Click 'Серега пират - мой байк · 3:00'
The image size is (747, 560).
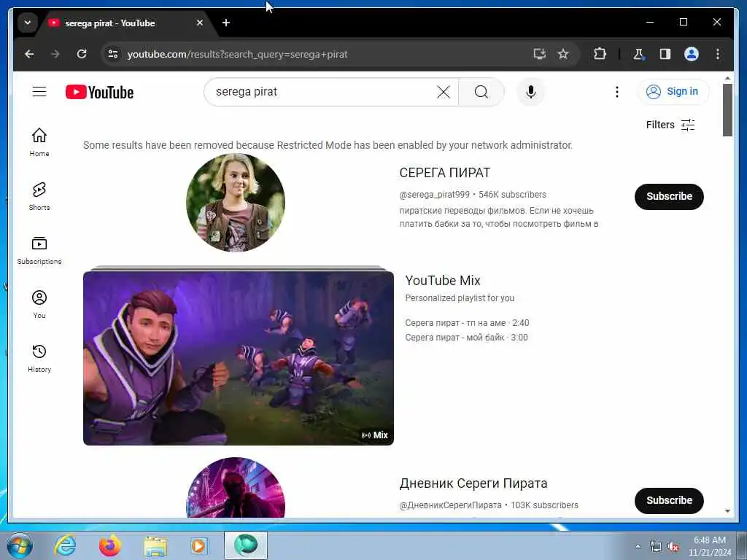pyautogui.click(x=466, y=338)
